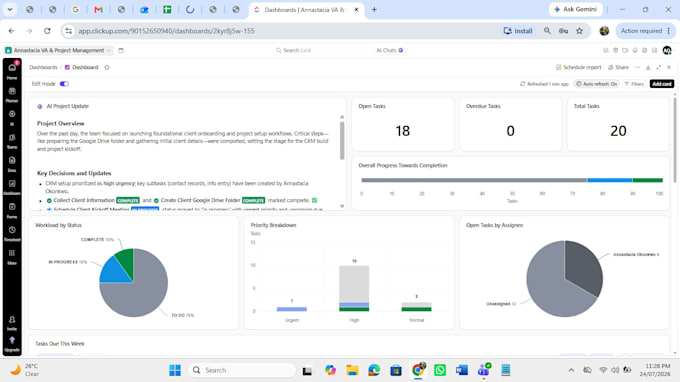The image size is (680, 382).
Task: Open Home in the ClickUp sidebar
Action: tap(12, 71)
